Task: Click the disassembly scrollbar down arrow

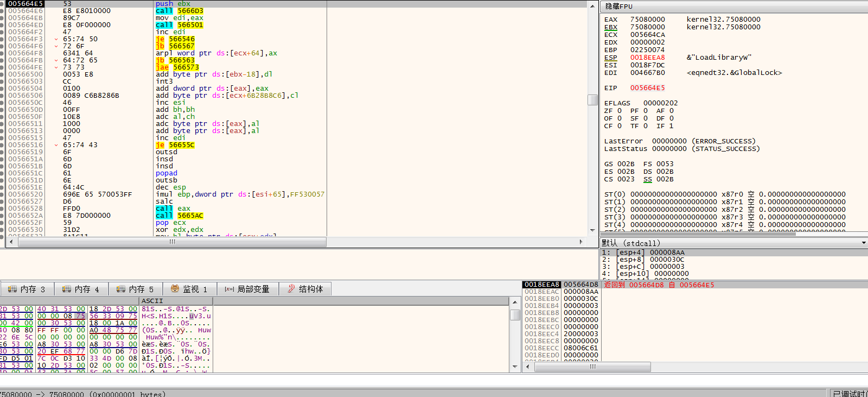Action: coord(592,230)
